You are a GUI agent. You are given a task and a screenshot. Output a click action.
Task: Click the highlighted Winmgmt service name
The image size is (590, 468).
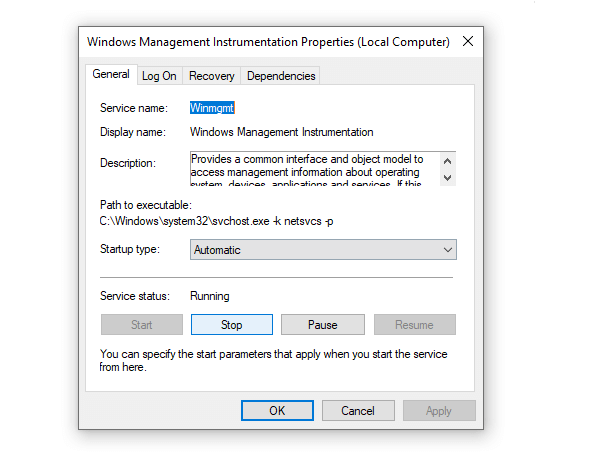click(212, 108)
